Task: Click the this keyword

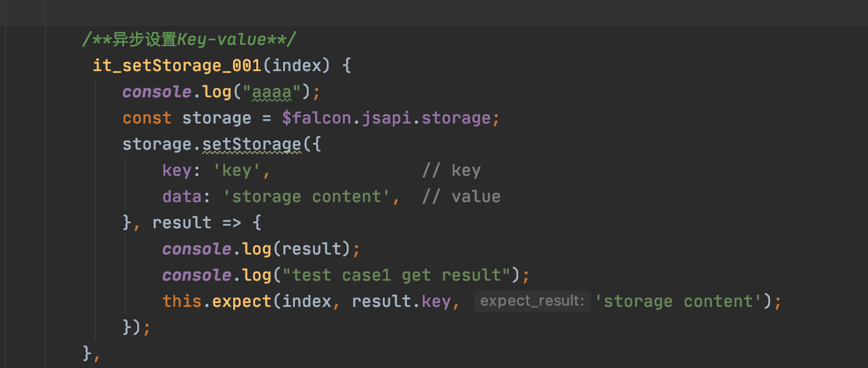Action: (182, 302)
